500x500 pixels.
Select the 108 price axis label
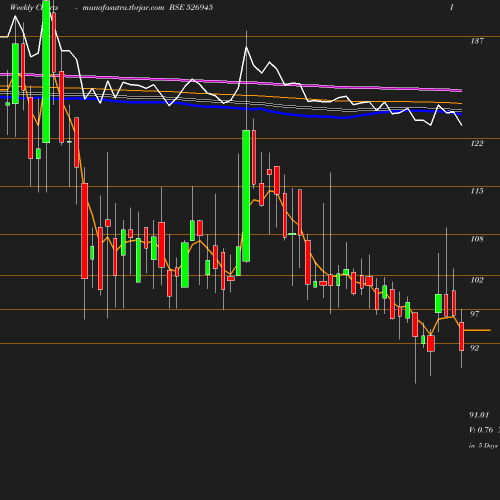pos(477,239)
